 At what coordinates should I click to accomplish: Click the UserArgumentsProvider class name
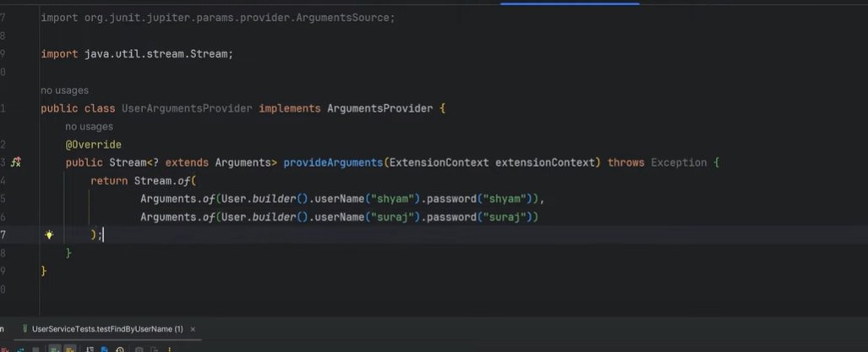tap(187, 108)
